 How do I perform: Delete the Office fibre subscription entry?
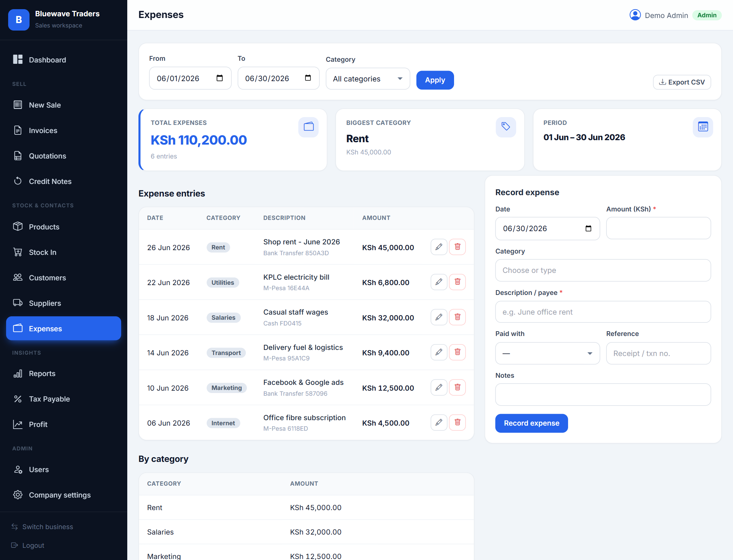click(457, 422)
